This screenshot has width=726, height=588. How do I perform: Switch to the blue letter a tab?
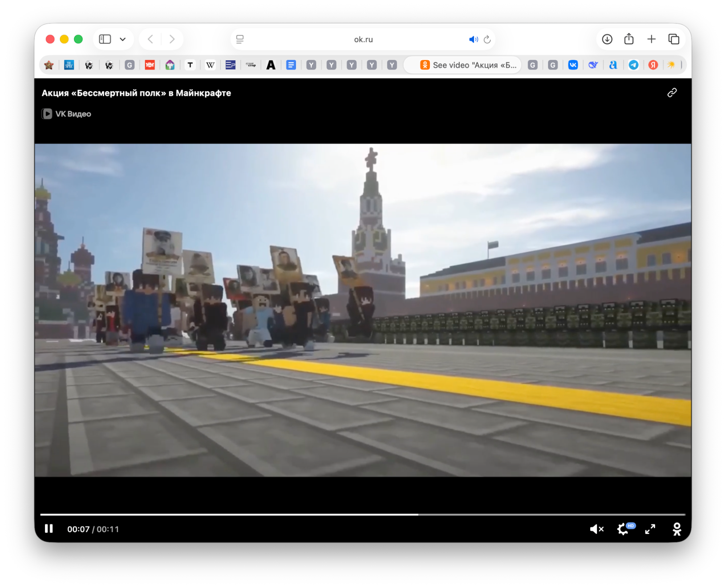click(x=613, y=65)
